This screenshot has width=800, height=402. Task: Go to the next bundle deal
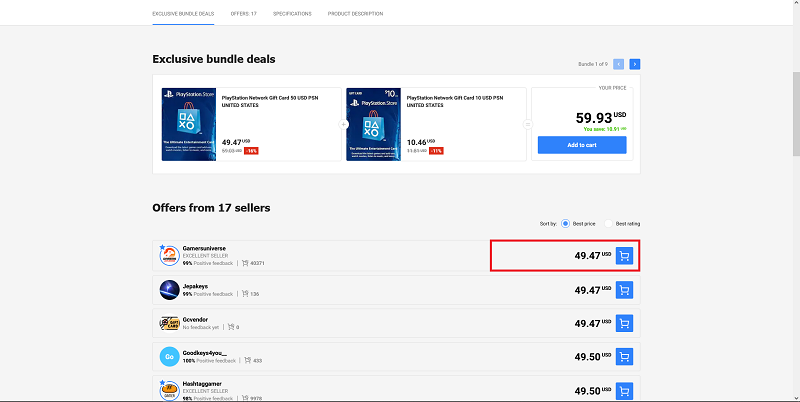coord(635,64)
